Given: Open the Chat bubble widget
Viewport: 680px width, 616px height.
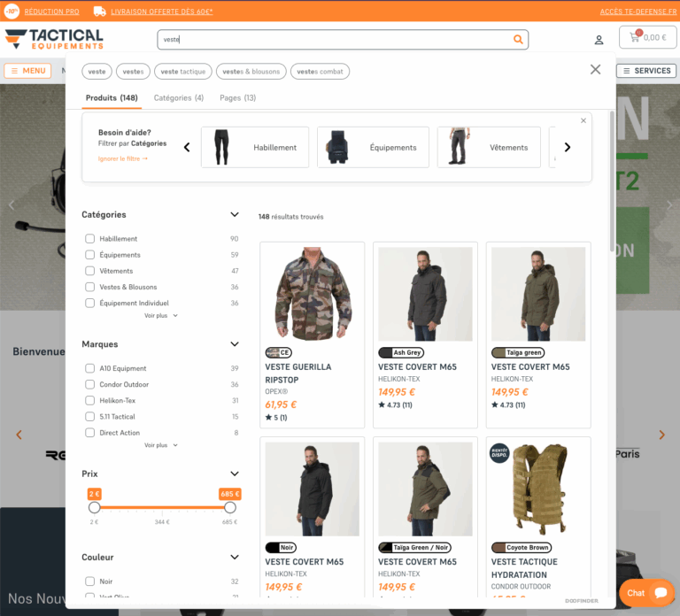Looking at the screenshot, I should click(646, 593).
